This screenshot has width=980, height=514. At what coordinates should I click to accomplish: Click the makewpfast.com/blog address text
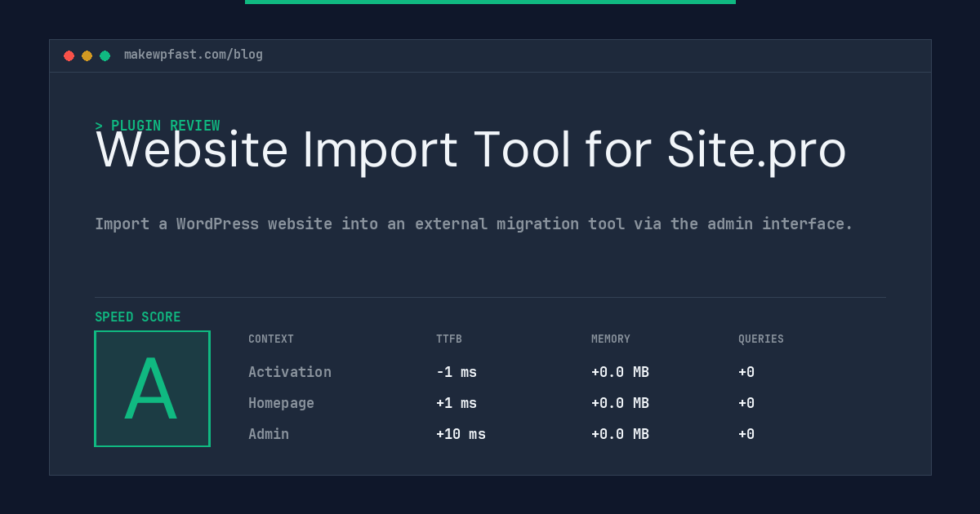pos(194,55)
